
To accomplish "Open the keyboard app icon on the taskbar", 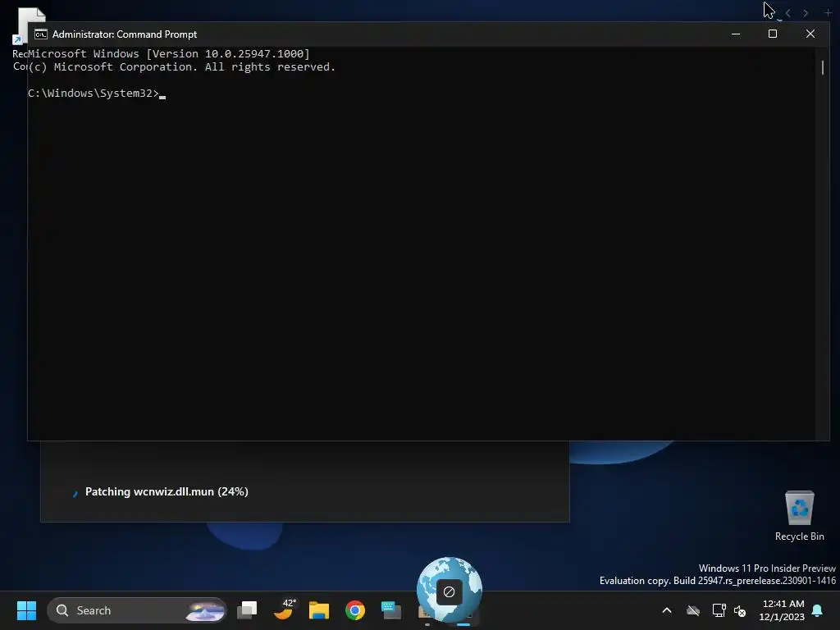I will 391,610.
